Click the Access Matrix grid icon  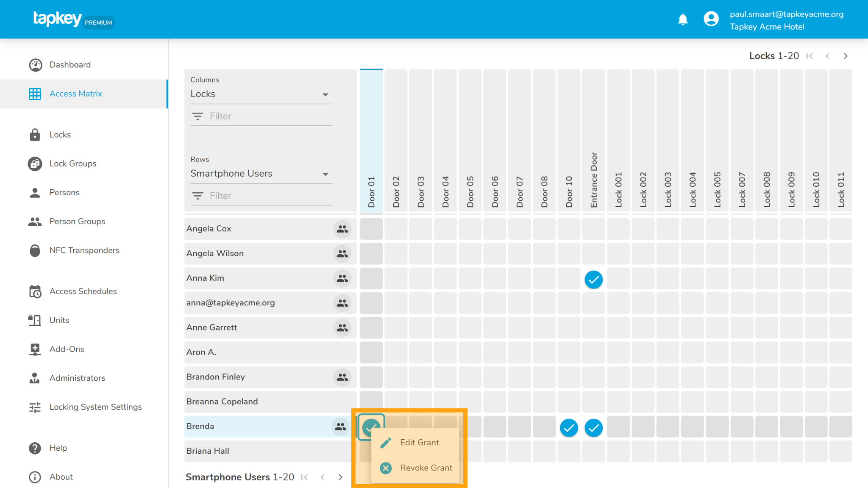[35, 94]
